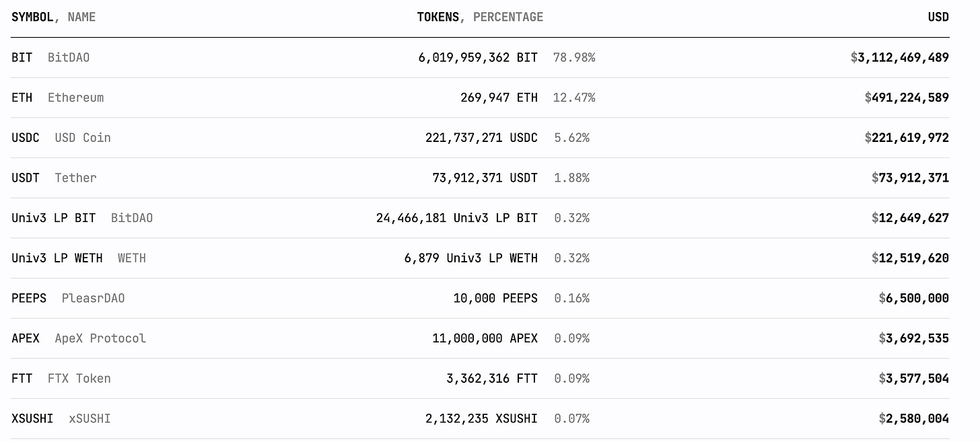This screenshot has height=442, width=980.
Task: Open the BitDAO name in BIT row
Action: click(69, 58)
